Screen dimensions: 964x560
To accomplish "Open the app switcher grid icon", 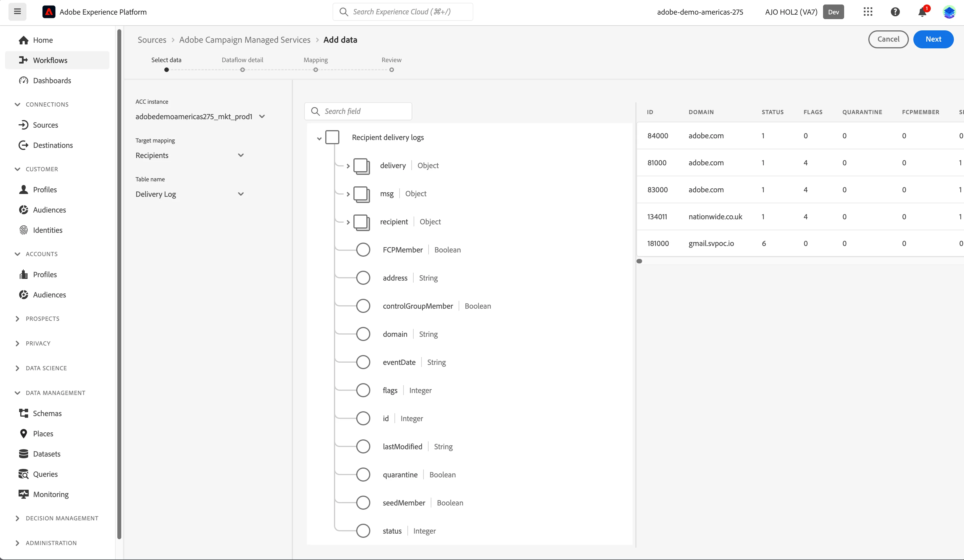I will coord(868,12).
